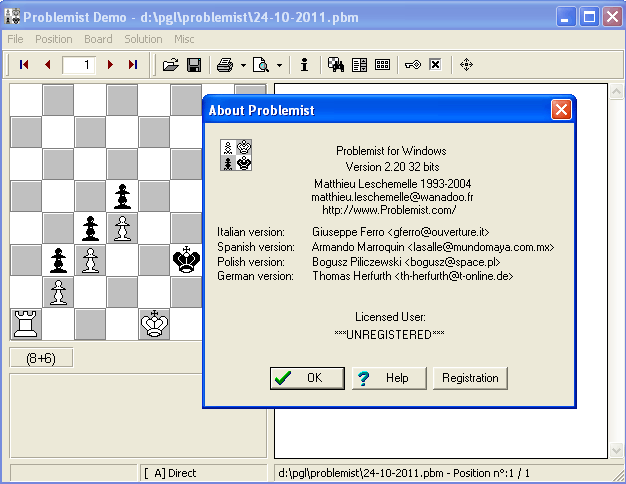Select the white king on the board
The image size is (626, 484).
pos(154,324)
